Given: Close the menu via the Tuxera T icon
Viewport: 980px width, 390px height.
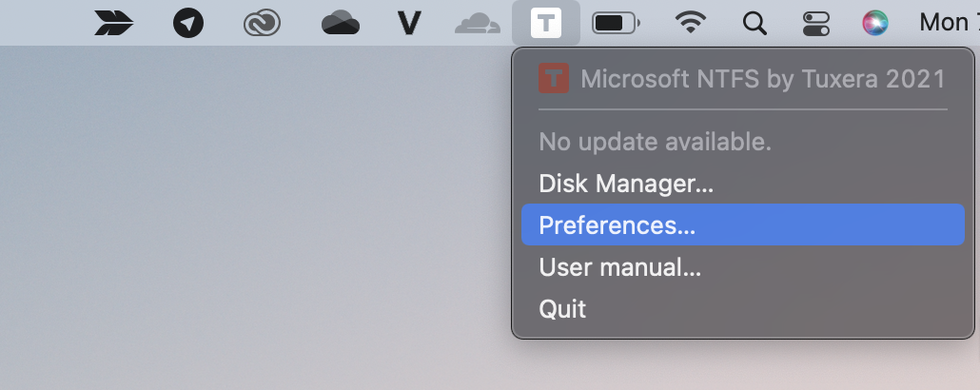Looking at the screenshot, I should 545,23.
